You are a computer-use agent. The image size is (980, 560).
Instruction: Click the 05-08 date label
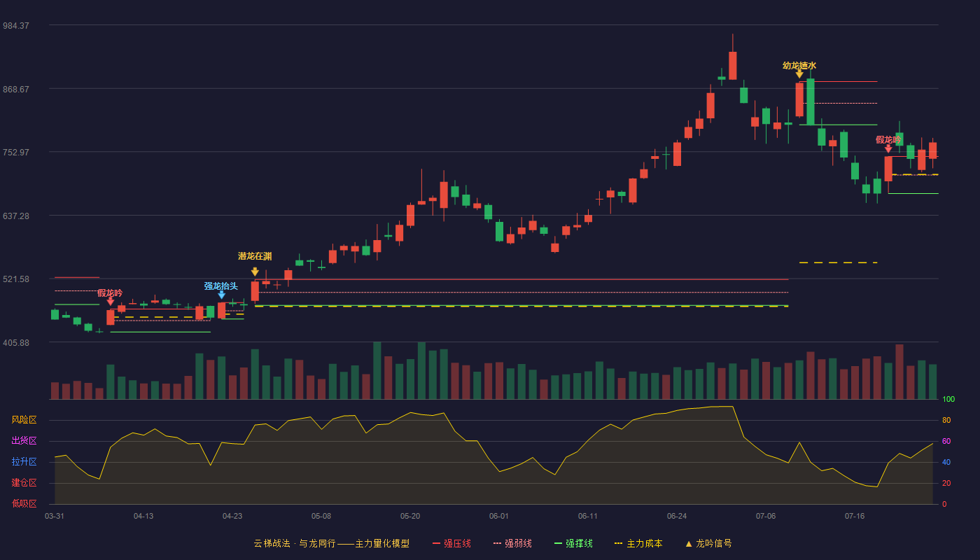pyautogui.click(x=321, y=516)
